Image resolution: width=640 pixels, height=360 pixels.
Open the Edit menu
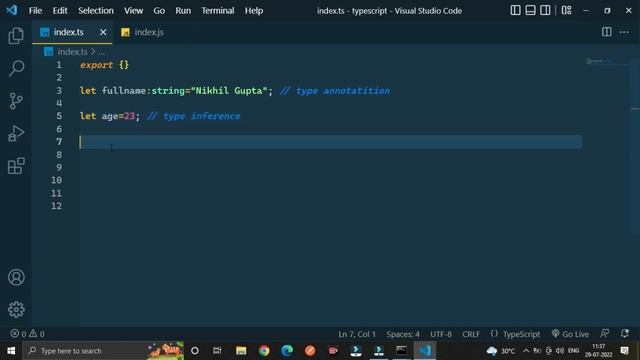(x=60, y=11)
